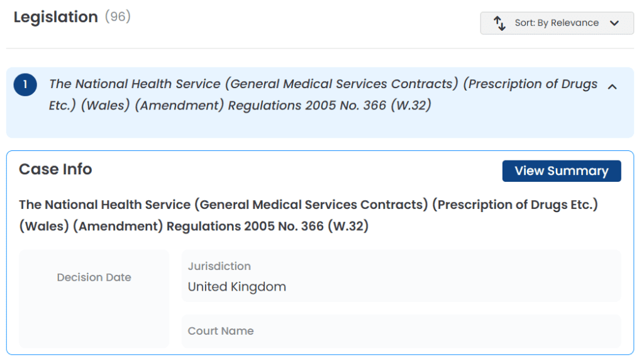Viewport: 644px width, 363px height.
Task: Click the blank space right of United Kingdom
Action: pyautogui.click(x=452, y=287)
